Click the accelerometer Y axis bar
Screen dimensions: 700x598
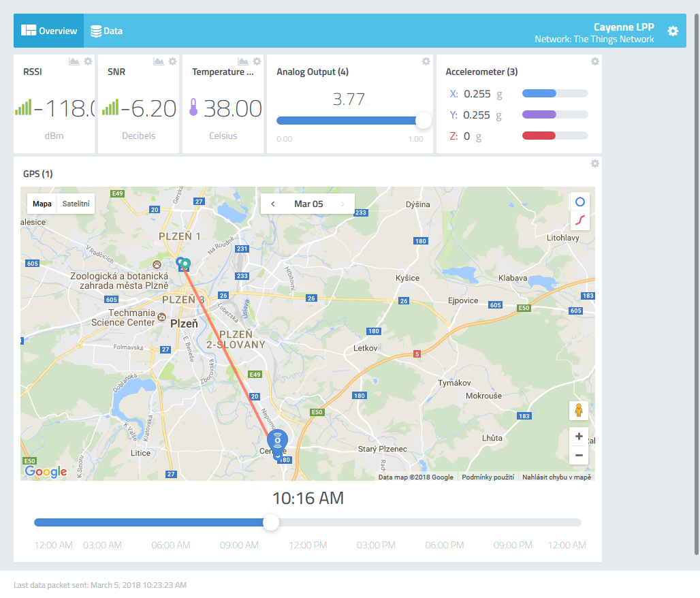[x=555, y=114]
